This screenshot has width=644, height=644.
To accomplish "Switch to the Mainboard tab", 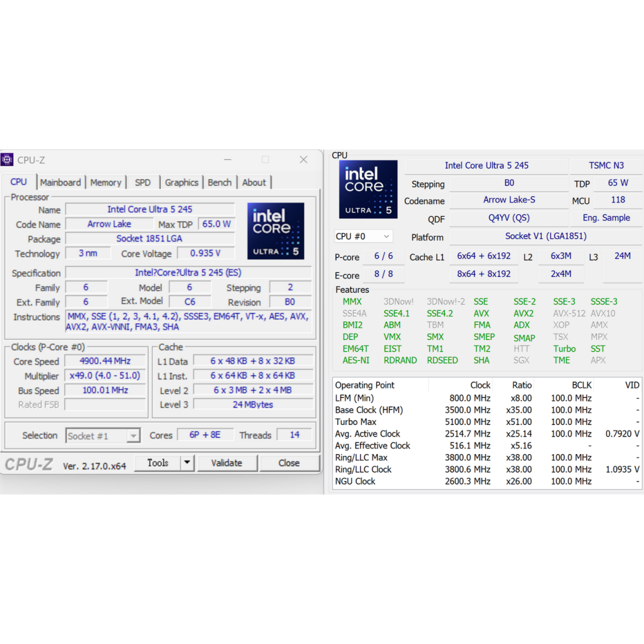I will tap(61, 182).
